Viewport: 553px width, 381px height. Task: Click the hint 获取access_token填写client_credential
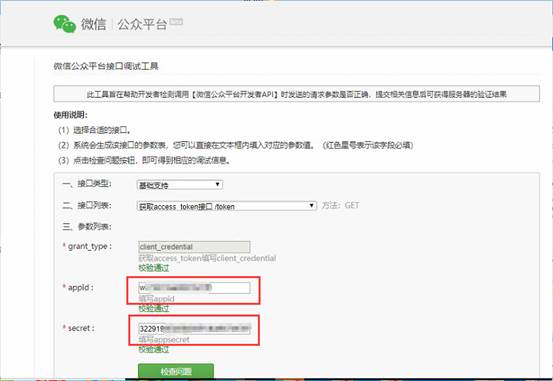click(x=207, y=258)
